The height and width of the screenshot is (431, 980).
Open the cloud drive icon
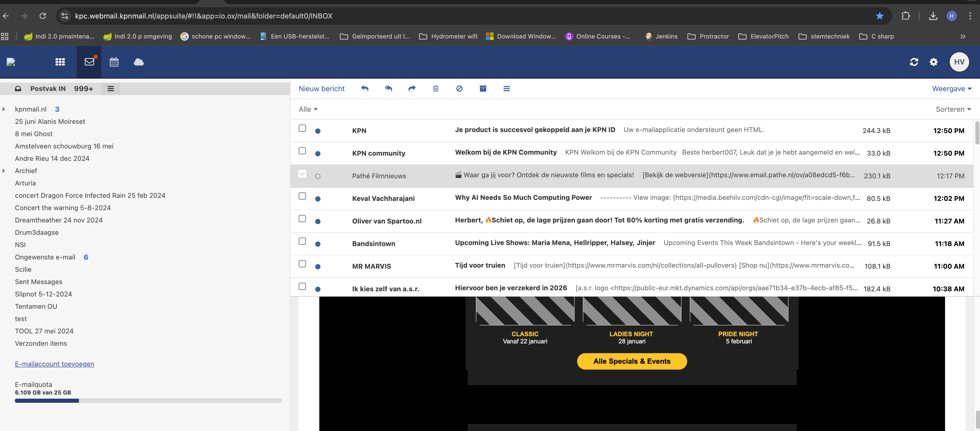(x=139, y=62)
